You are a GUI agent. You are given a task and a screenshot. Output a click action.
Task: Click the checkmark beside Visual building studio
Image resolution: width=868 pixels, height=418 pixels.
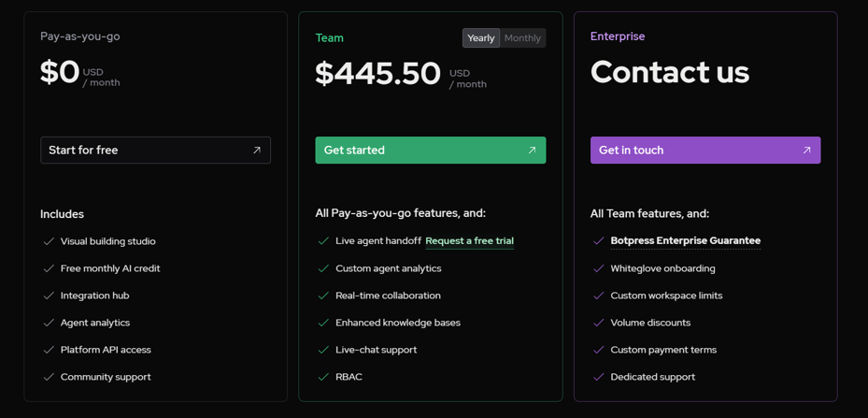tap(49, 241)
